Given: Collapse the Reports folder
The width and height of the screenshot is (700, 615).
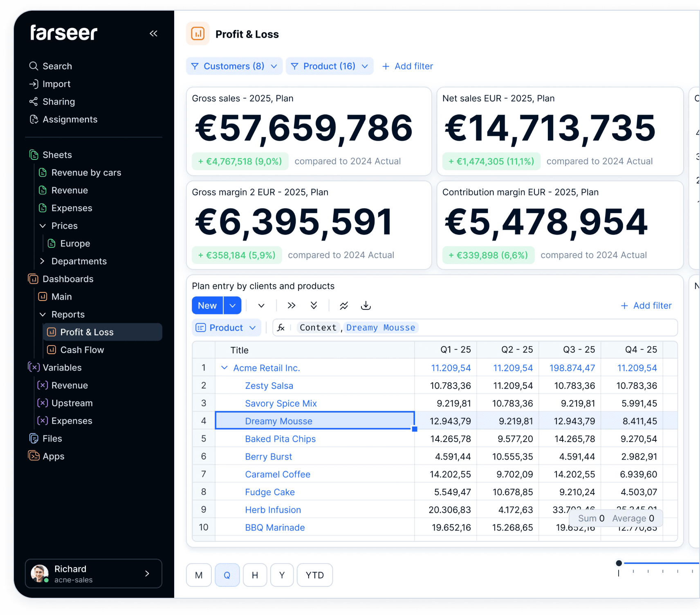Looking at the screenshot, I should point(43,314).
